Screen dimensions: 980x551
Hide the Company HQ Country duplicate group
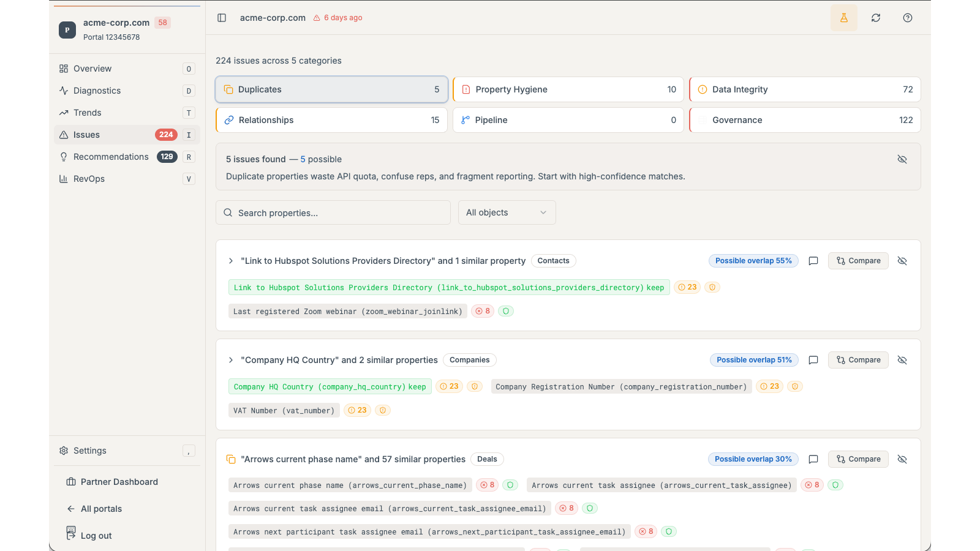pos(902,360)
